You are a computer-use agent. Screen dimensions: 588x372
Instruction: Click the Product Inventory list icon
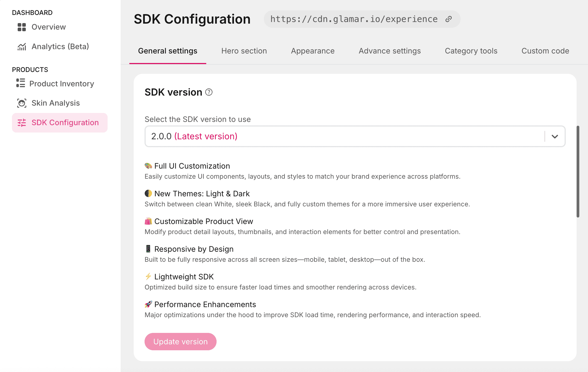[x=21, y=83]
